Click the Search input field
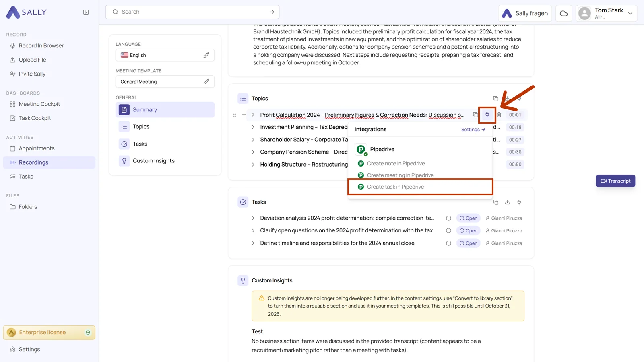Image resolution: width=644 pixels, height=362 pixels. click(x=192, y=12)
